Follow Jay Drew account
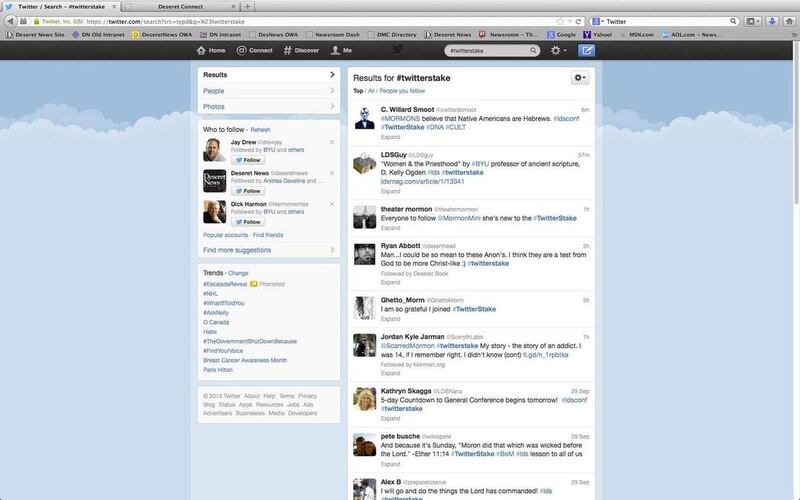Viewport: 800px width, 500px height. tap(247, 160)
